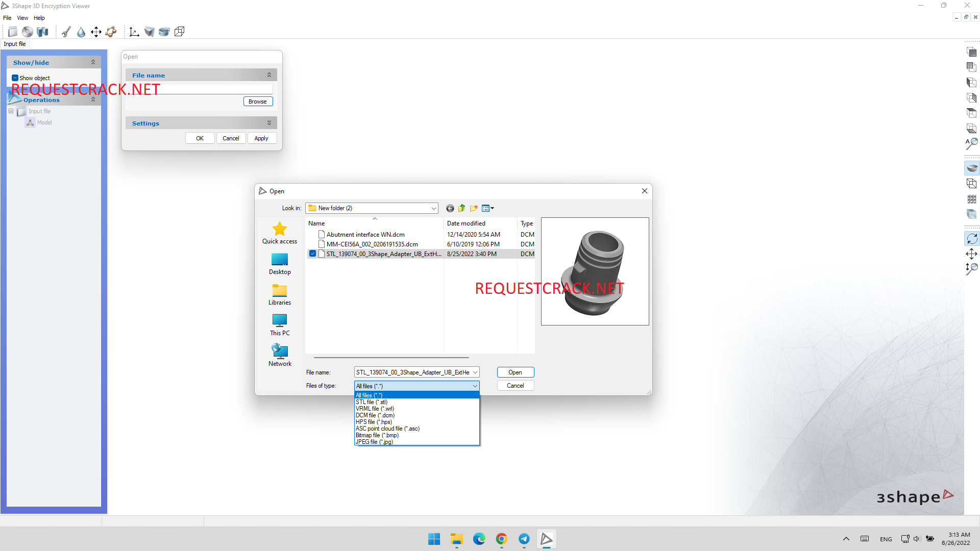Click the molecule nodes toolbar icon
Screen dimensions: 980x551
pos(111,32)
